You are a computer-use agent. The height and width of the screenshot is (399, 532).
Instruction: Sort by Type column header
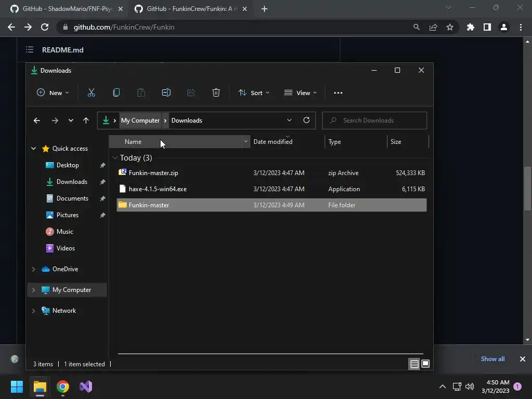click(x=355, y=141)
